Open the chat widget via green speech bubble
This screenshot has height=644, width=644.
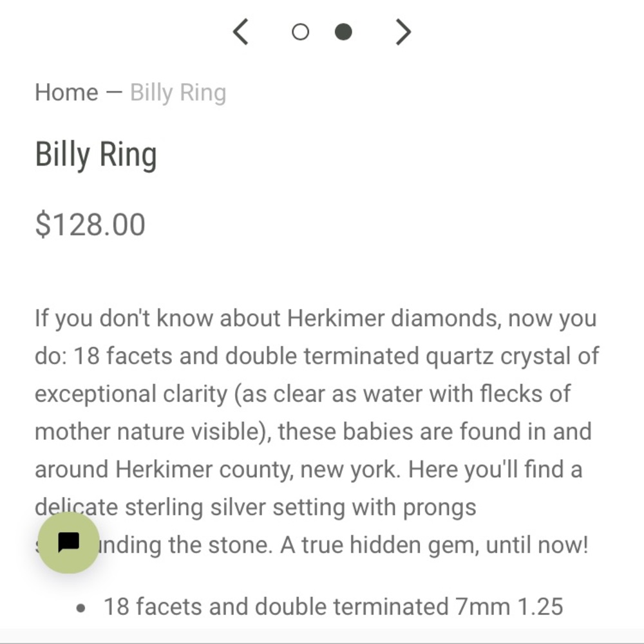(70, 545)
